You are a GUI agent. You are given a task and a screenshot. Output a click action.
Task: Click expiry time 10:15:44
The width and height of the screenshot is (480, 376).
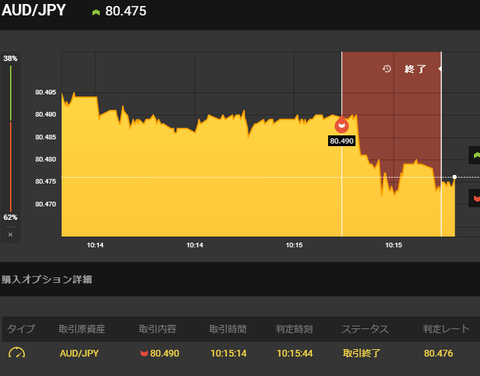295,353
